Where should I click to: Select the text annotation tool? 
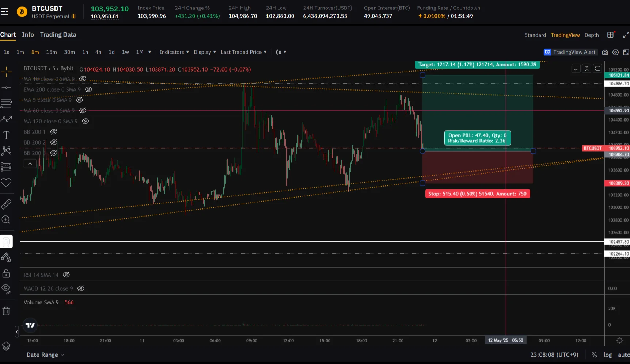pos(6,135)
